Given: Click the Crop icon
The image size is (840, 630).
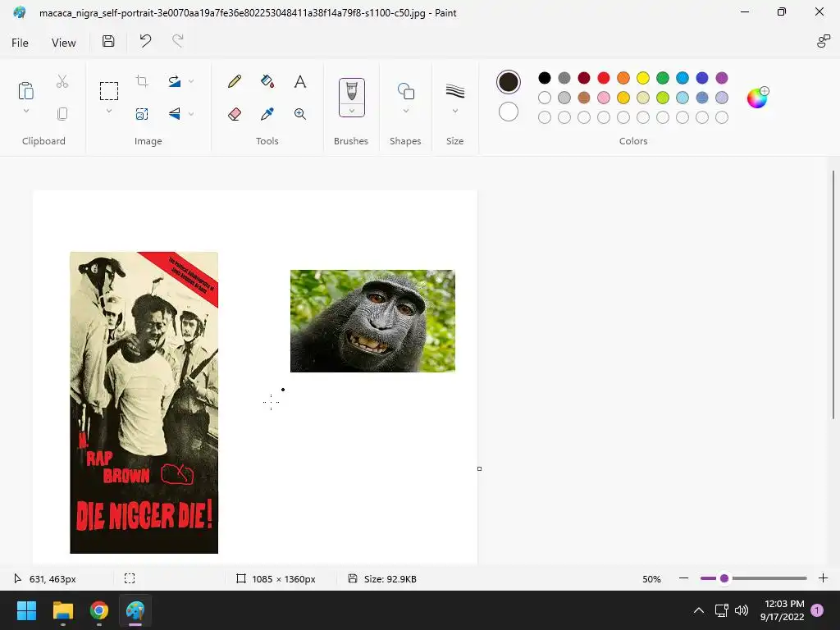Looking at the screenshot, I should pos(142,81).
